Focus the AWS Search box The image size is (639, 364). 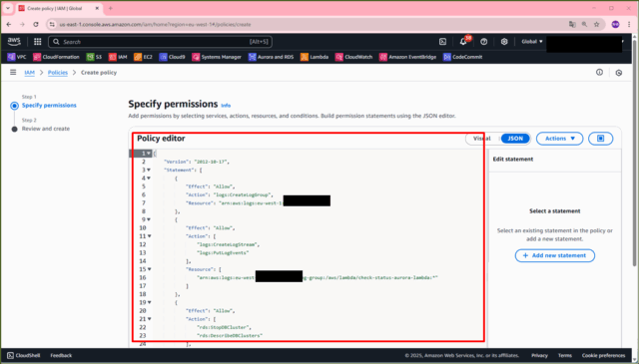pyautogui.click(x=160, y=42)
